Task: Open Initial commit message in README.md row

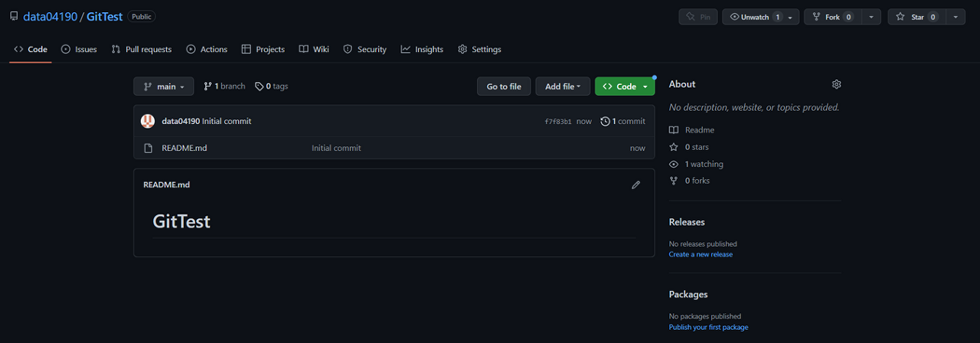Action: click(336, 148)
